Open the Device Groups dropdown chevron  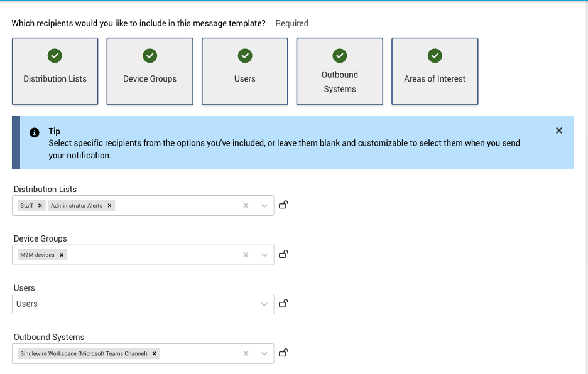pyautogui.click(x=264, y=255)
